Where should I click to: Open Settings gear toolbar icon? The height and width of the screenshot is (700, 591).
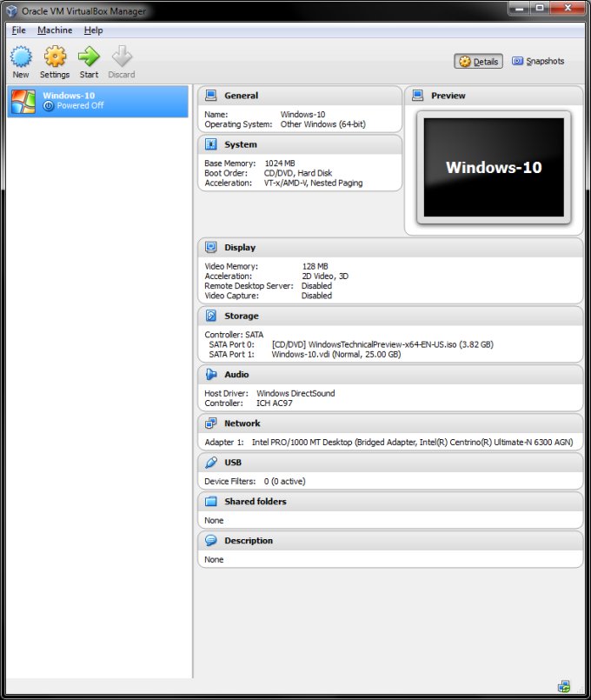tap(55, 57)
